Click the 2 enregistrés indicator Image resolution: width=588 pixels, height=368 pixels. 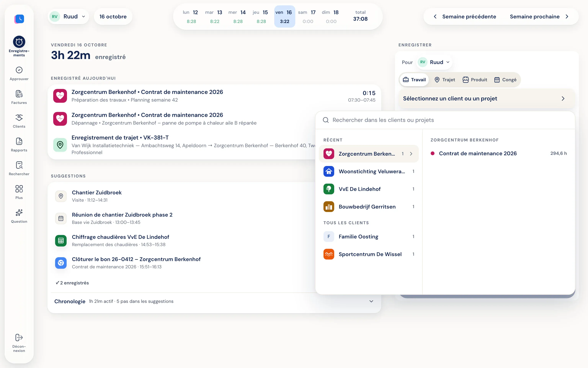point(72,283)
